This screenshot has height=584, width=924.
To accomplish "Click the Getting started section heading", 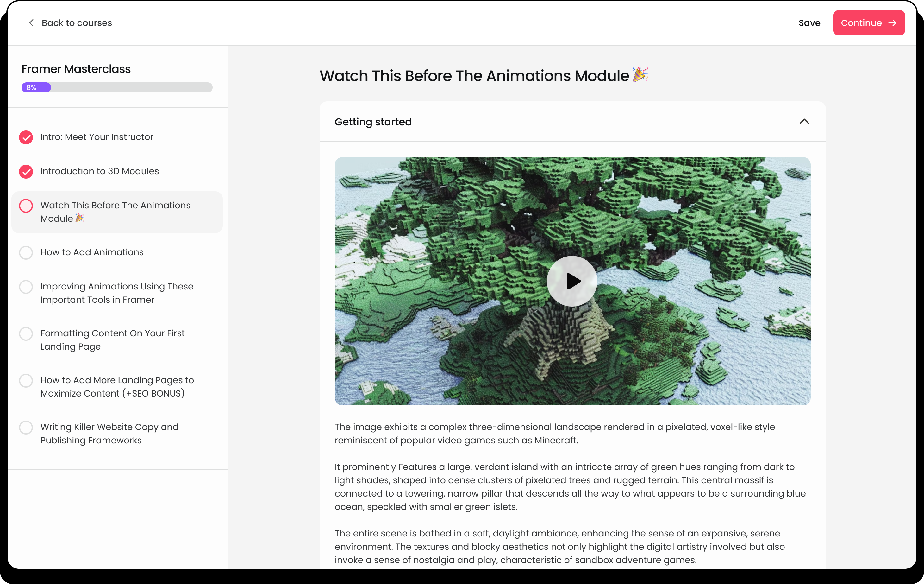I will (x=373, y=122).
